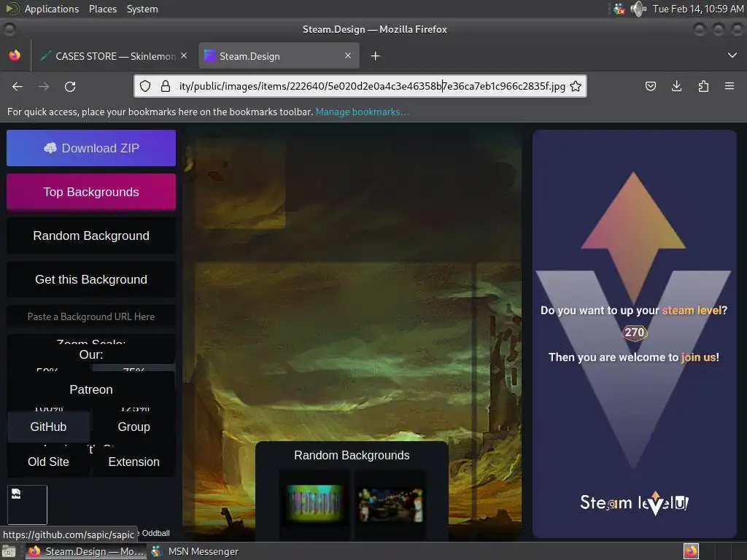Click the site security padlock icon
This screenshot has height=560, width=747.
[x=166, y=86]
